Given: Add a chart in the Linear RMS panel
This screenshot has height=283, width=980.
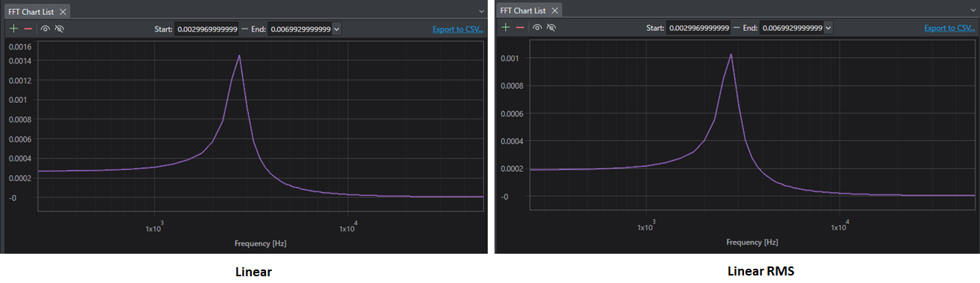Looking at the screenshot, I should 506,28.
